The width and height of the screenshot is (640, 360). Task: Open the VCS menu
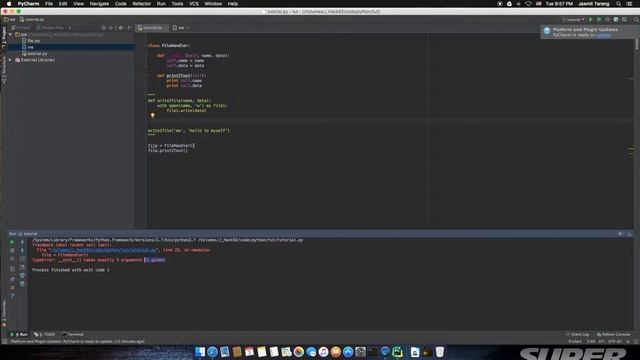(194, 4)
